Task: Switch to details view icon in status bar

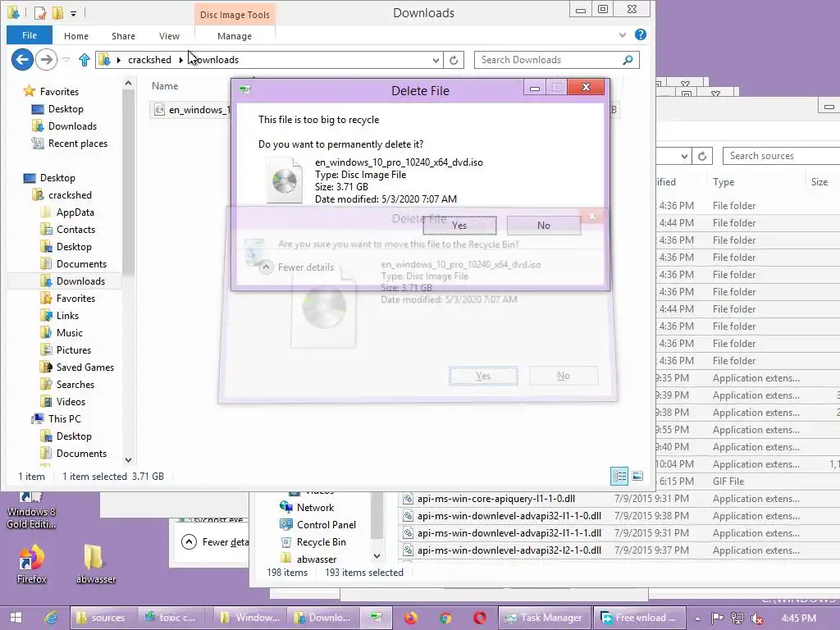Action: [619, 476]
